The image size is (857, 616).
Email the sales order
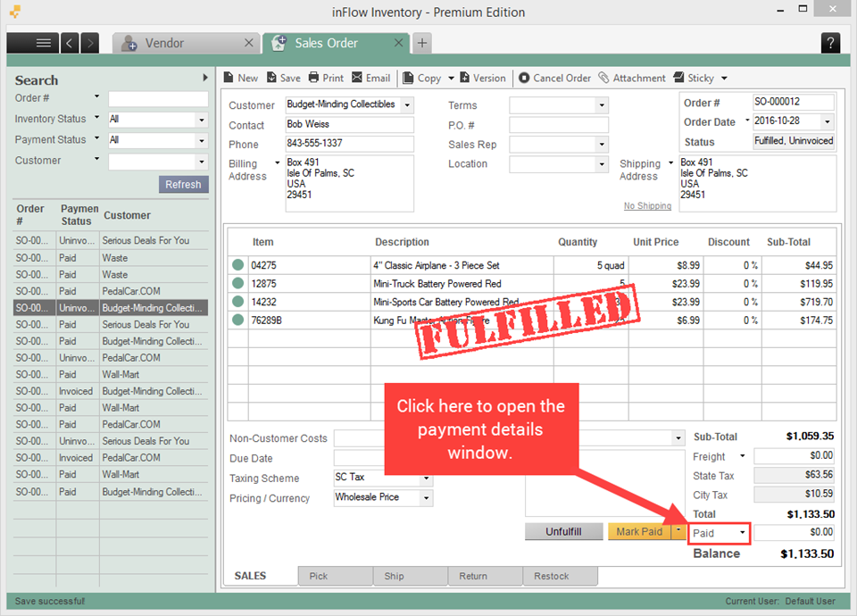357,78
